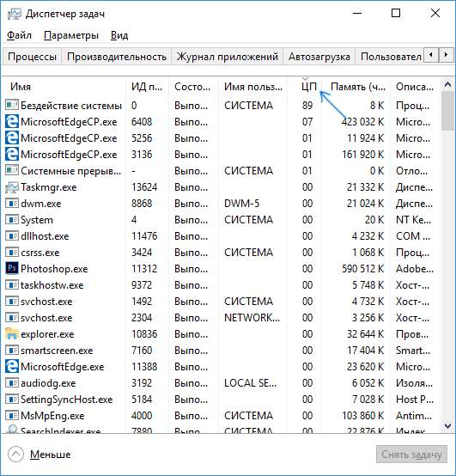Click the taskhostw.exe process icon
Screen dimensions: 456x476
[x=12, y=285]
